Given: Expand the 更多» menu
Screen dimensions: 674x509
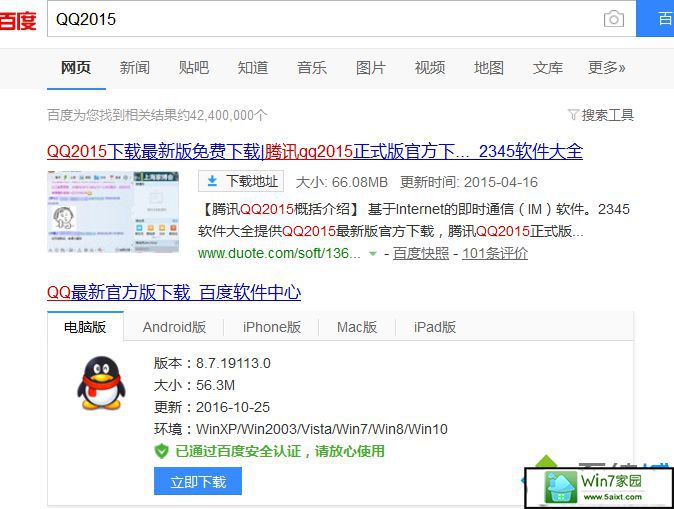Looking at the screenshot, I should tap(607, 68).
